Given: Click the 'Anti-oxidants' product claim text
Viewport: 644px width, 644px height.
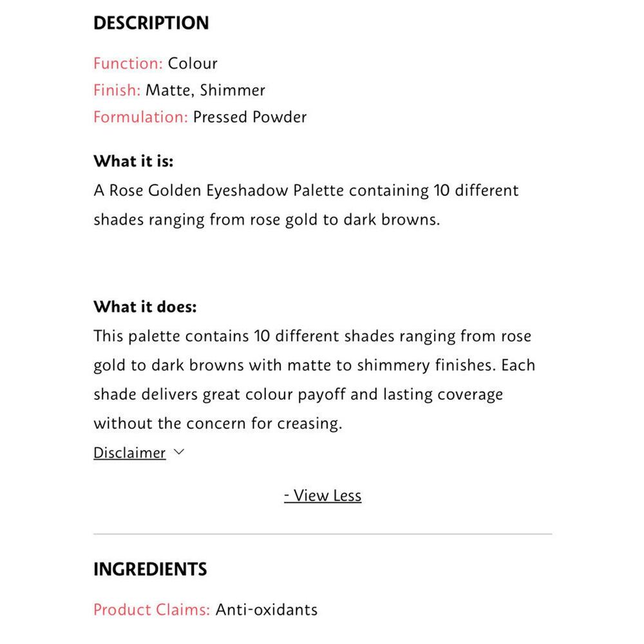Looking at the screenshot, I should (266, 609).
